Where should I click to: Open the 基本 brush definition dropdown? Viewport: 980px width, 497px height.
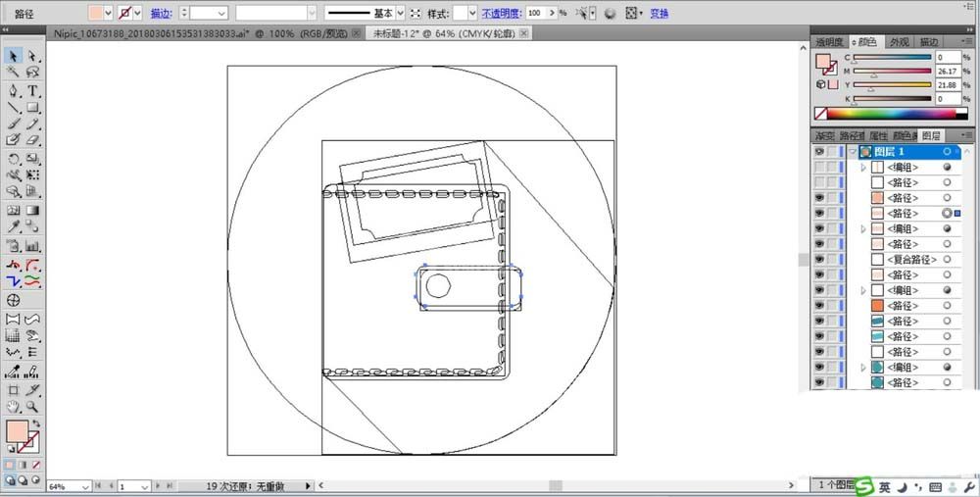tap(400, 13)
